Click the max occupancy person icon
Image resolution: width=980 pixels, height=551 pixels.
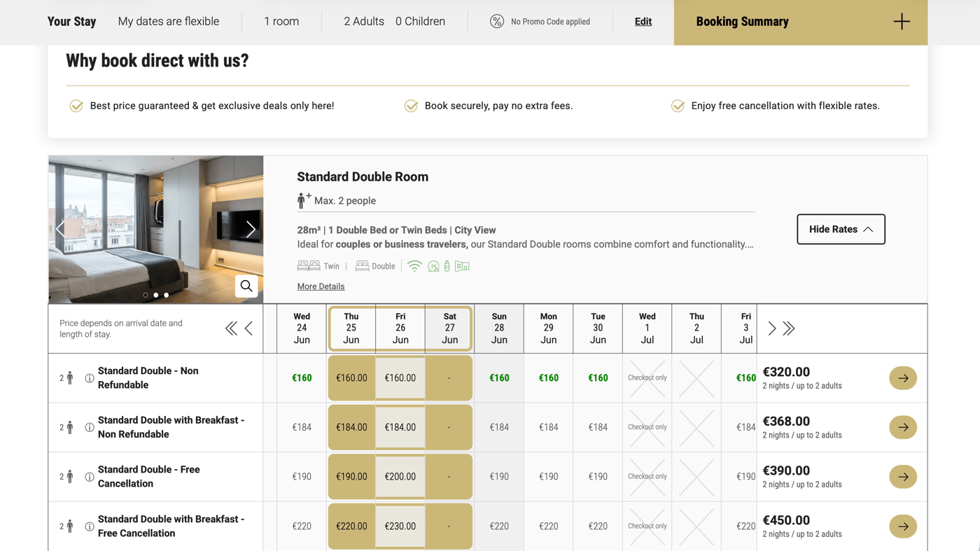pos(303,201)
